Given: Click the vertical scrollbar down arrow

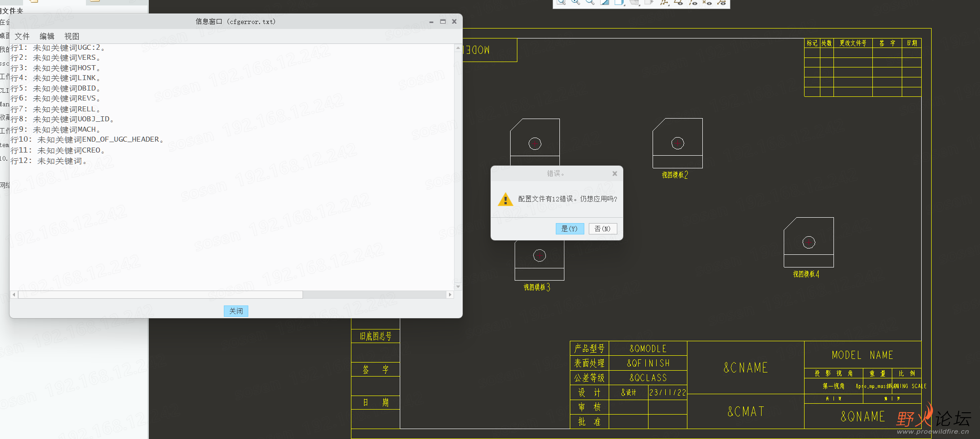Looking at the screenshot, I should click(458, 286).
